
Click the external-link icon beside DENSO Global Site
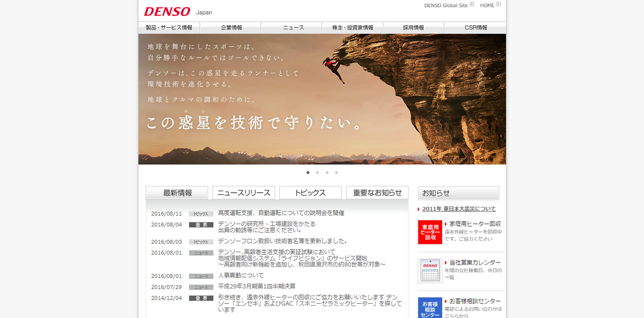[472, 5]
